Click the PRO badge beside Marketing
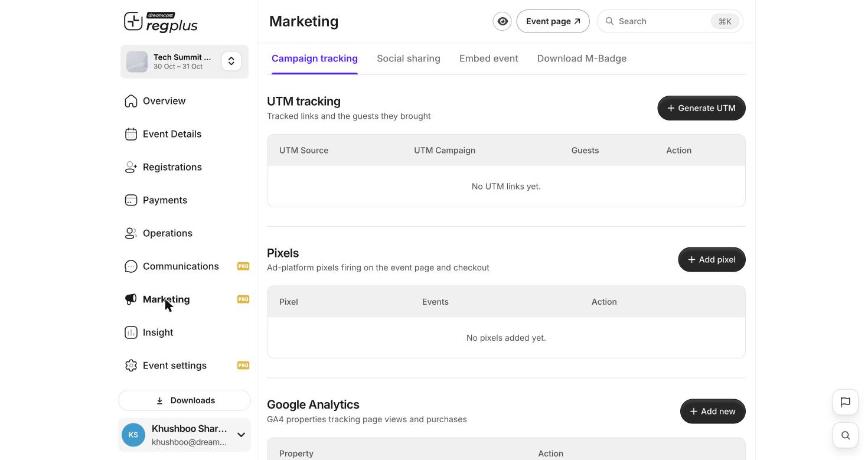This screenshot has height=460, width=868. tap(243, 299)
